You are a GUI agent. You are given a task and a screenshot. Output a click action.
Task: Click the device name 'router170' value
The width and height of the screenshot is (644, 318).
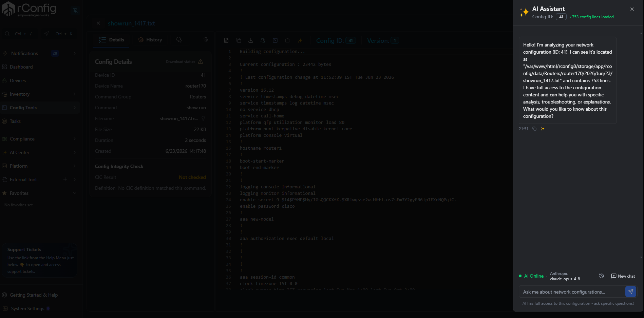[x=195, y=86]
